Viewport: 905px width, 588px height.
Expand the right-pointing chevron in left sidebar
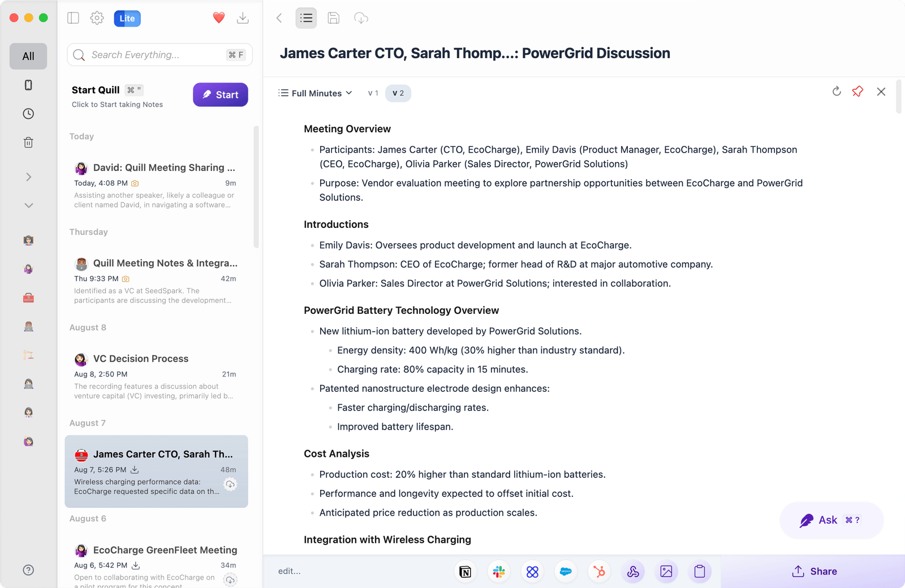point(28,177)
